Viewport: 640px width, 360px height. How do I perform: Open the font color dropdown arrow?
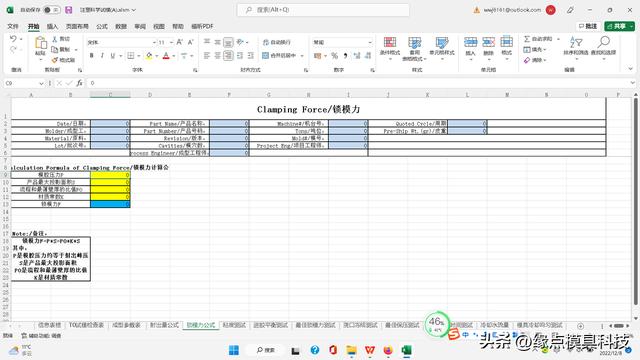point(174,56)
